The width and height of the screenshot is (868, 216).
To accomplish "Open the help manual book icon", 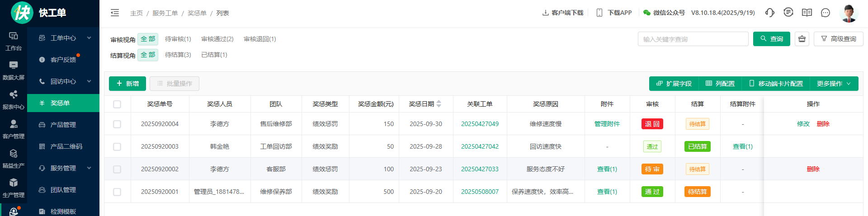I will tap(807, 13).
